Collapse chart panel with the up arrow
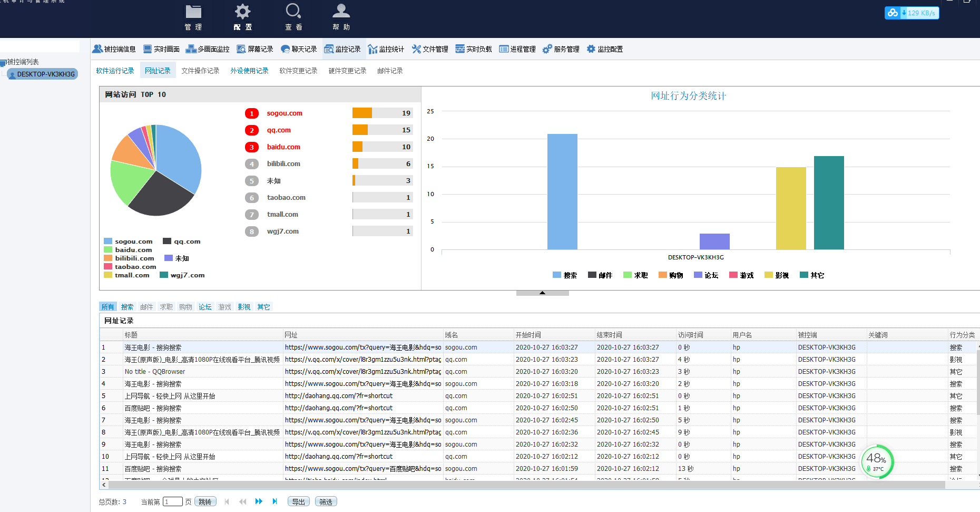Viewport: 980px width, 512px height. 542,293
